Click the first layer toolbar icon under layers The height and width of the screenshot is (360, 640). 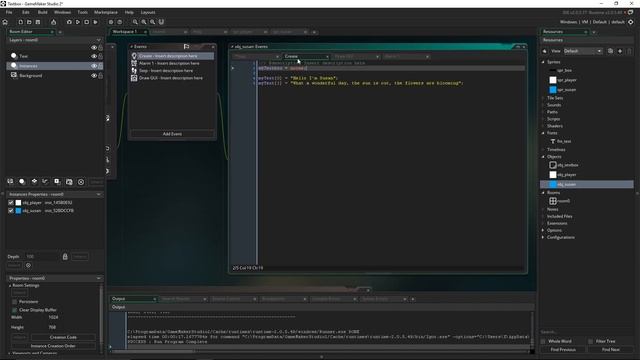(x=10, y=182)
